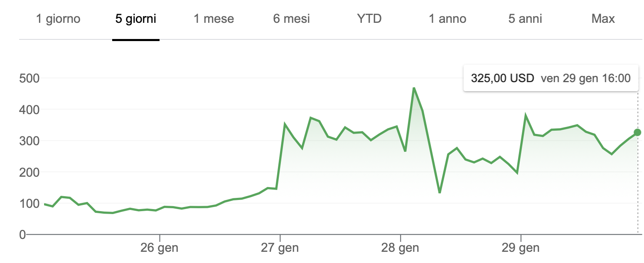The width and height of the screenshot is (644, 263).
Task: Click the "27 gen" date axis label
Action: pyautogui.click(x=280, y=248)
